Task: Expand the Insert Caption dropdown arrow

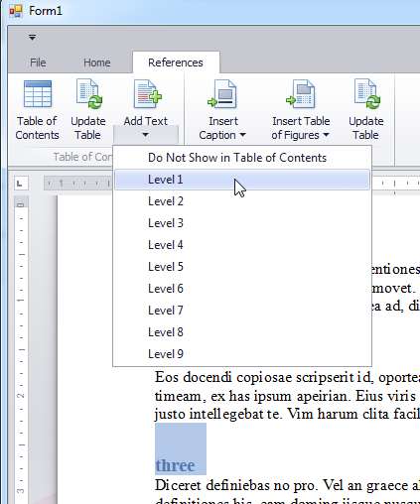Action: point(242,135)
